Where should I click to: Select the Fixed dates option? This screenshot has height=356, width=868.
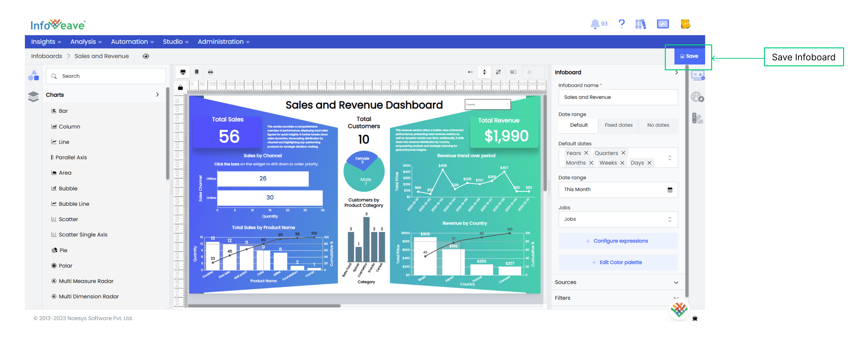point(618,125)
